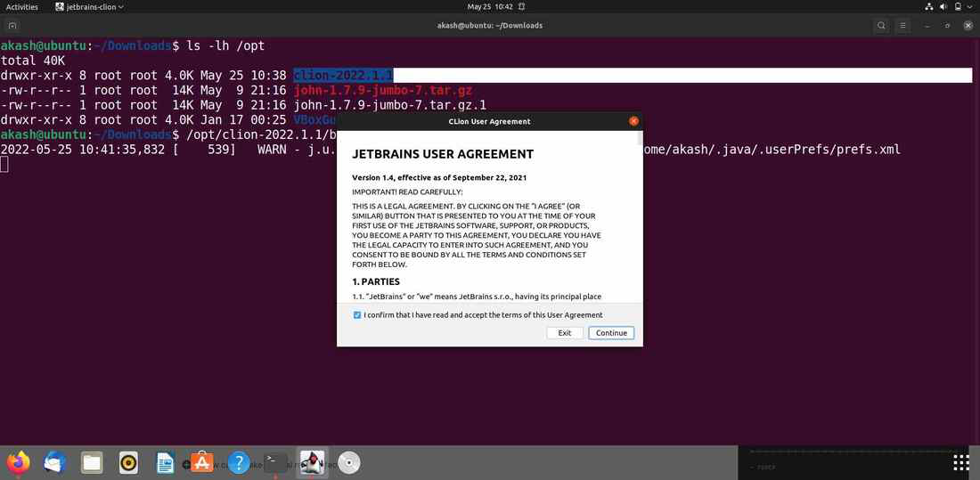
Task: Close the CLion User Agreement dialog
Action: click(633, 121)
